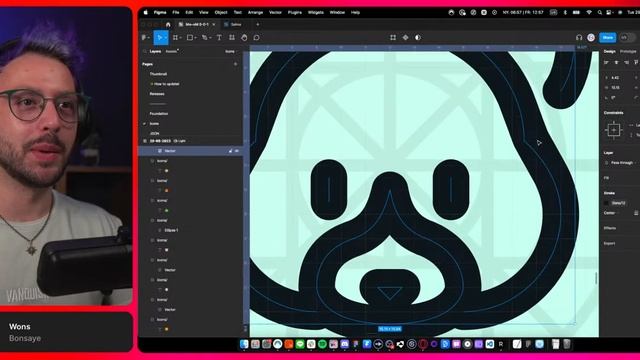This screenshot has width=640, height=360.
Task: Click align right icon in Design panel
Action: pyautogui.click(x=627, y=62)
